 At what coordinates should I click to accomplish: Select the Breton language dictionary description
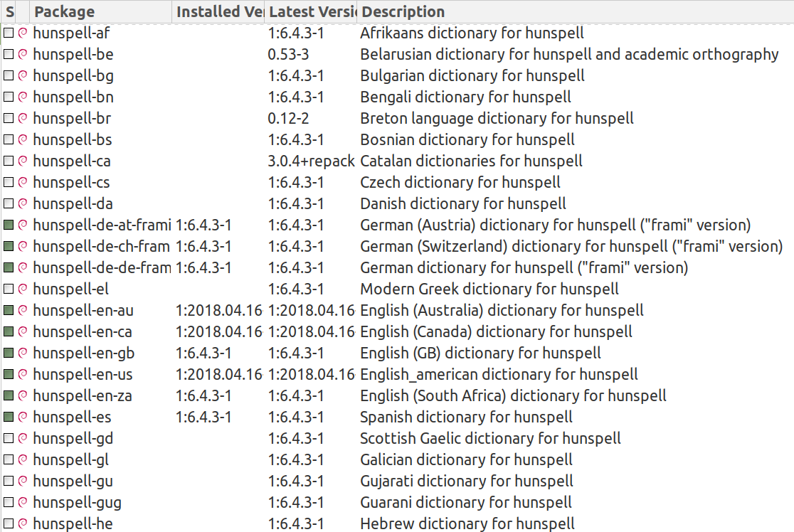pos(497,118)
